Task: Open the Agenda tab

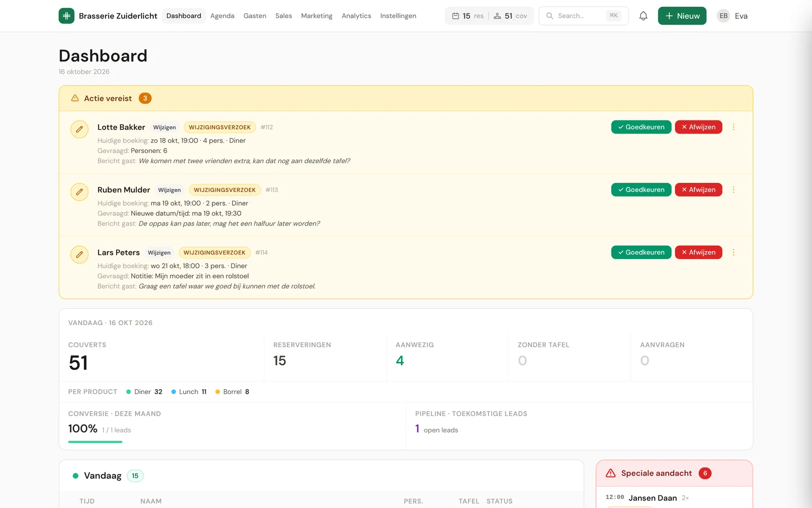Action: pos(222,16)
